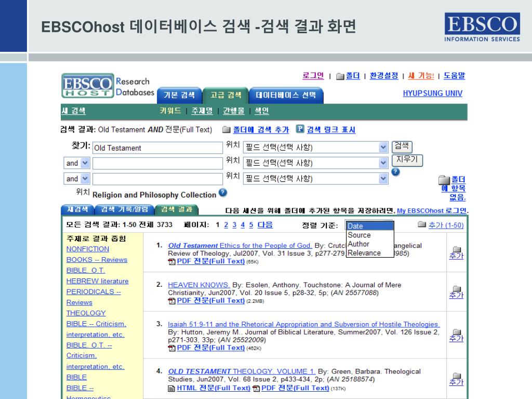Viewport: 532px width, 399px height.
Task: Click the EBSCO Information Services logo
Action: (x=482, y=27)
